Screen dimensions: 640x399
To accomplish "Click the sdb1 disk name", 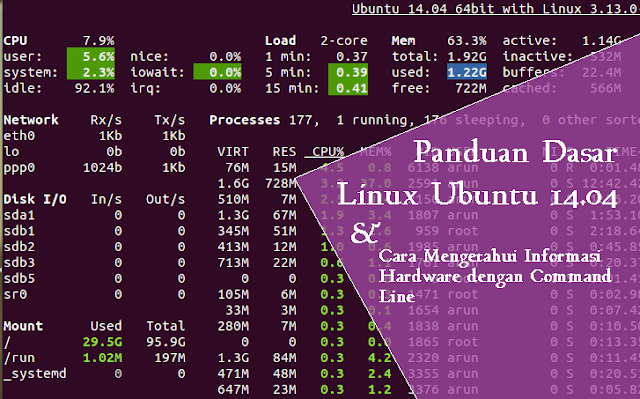I will [19, 231].
